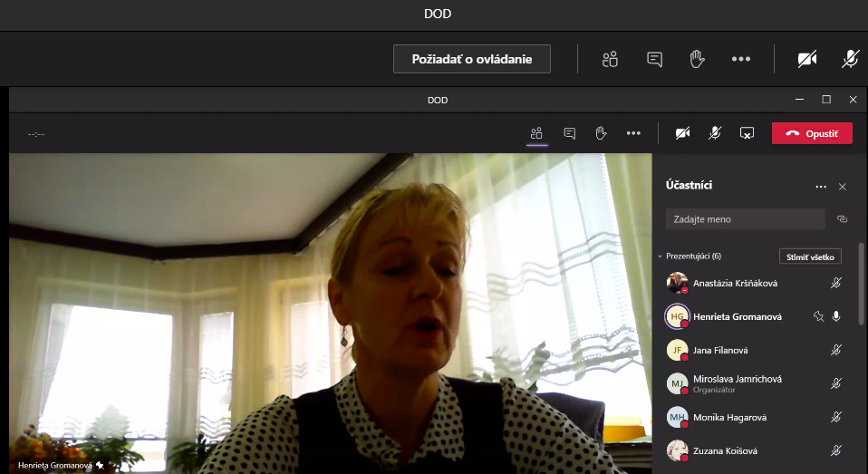Screen dimensions: 868x474
Task: Click the Organizátor label under Miroslava Jamrichová
Action: [x=714, y=390]
